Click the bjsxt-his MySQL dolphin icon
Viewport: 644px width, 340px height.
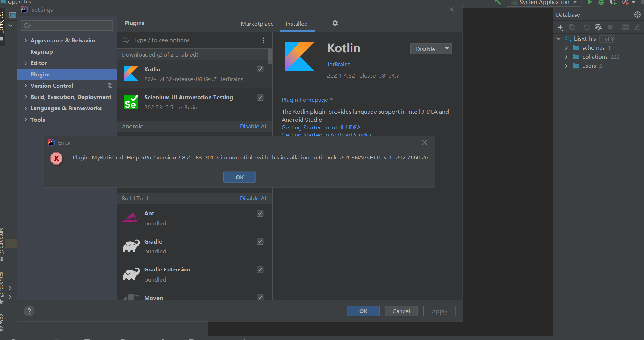(x=568, y=38)
